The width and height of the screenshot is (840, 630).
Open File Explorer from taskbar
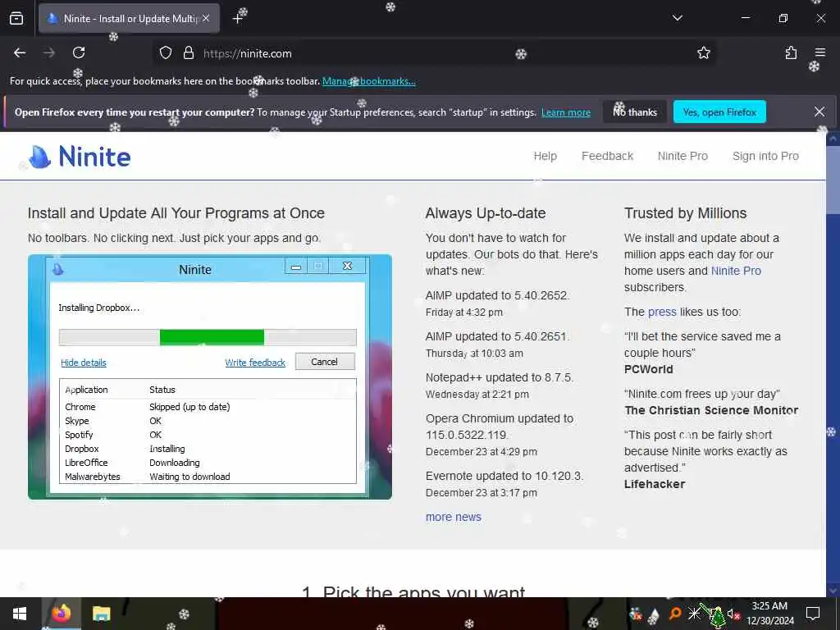[101, 614]
